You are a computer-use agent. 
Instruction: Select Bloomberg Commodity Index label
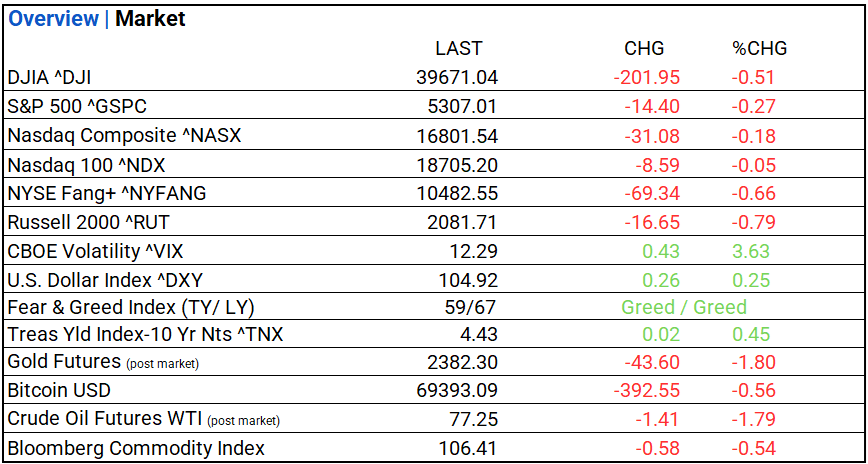136,449
